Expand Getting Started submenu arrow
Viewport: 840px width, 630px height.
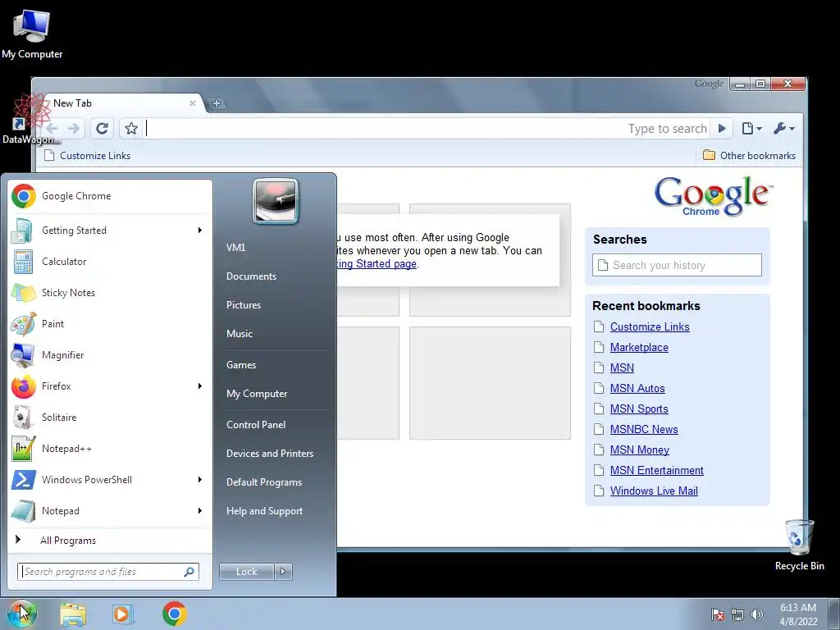point(200,231)
